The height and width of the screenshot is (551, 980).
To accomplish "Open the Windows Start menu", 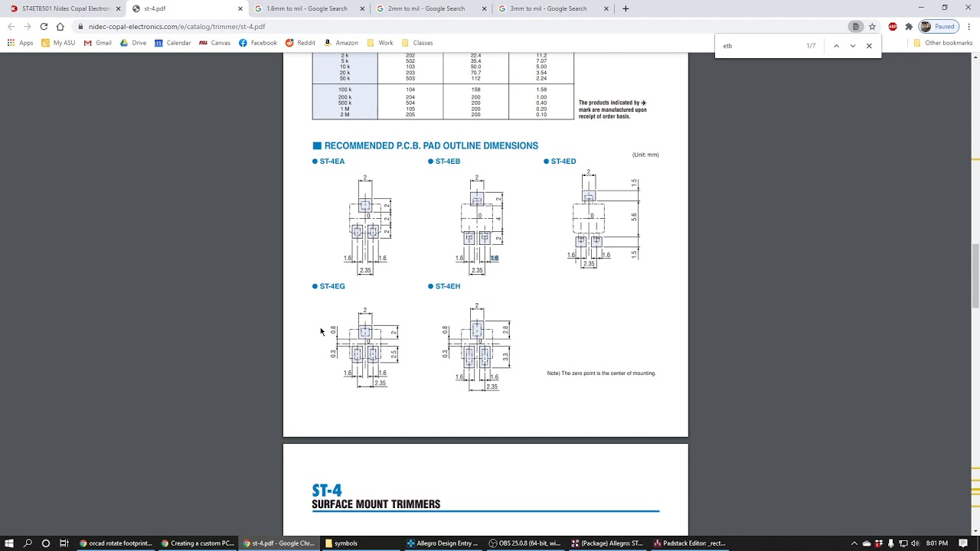I will coord(9,543).
